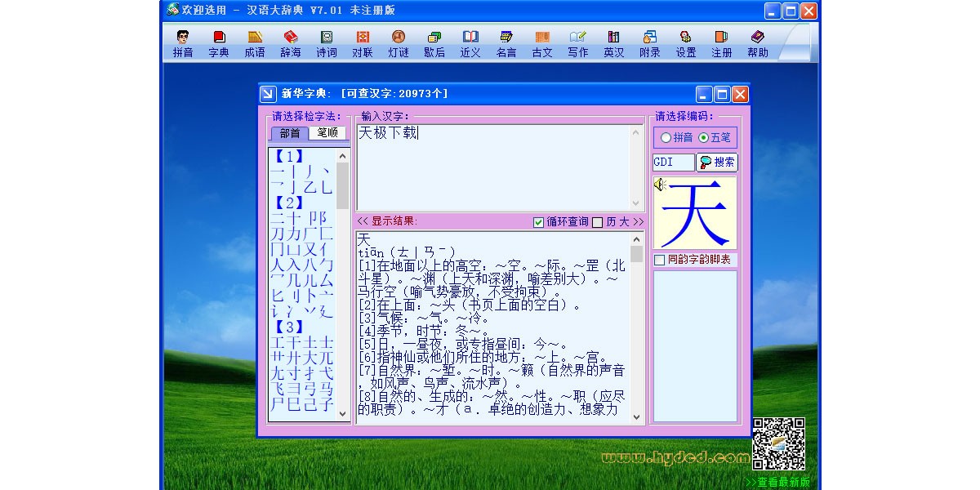Viewport: 980px width, 490px height.
Task: Open the 字典 dictionary module
Action: (219, 44)
